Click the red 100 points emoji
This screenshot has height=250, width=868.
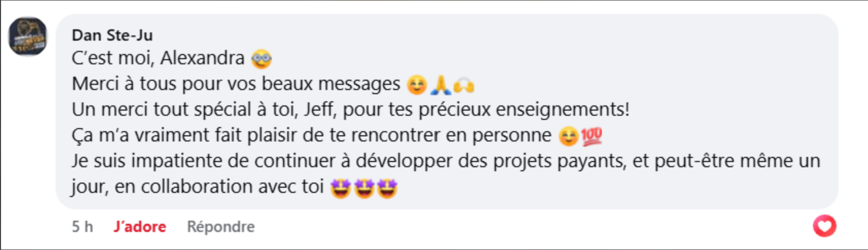[x=592, y=136]
